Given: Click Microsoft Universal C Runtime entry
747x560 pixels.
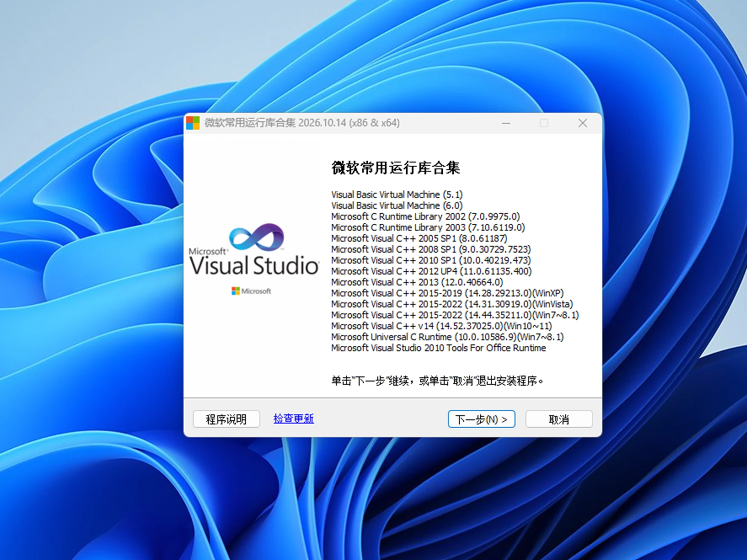Looking at the screenshot, I should [x=448, y=337].
